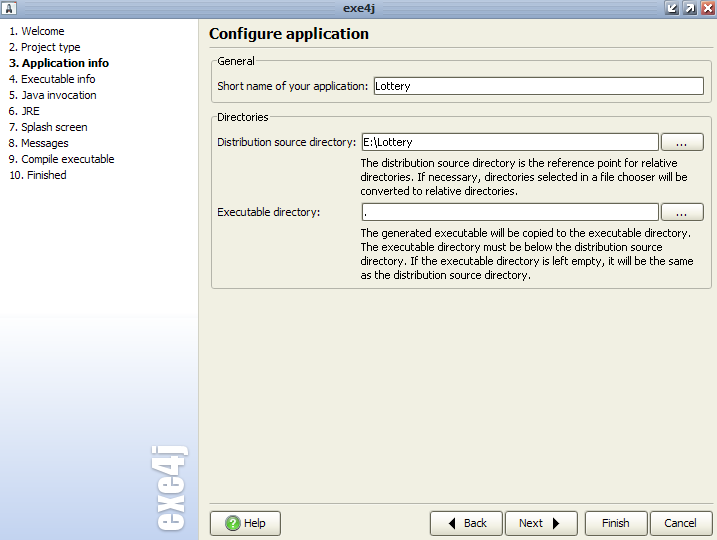The width and height of the screenshot is (717, 540).
Task: Browse for distribution source directory
Action: point(682,142)
